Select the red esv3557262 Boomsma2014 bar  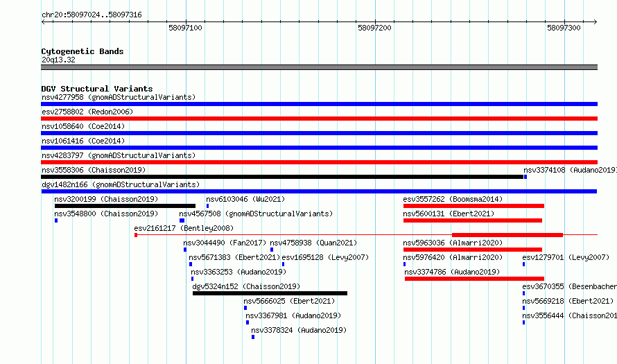473,206
